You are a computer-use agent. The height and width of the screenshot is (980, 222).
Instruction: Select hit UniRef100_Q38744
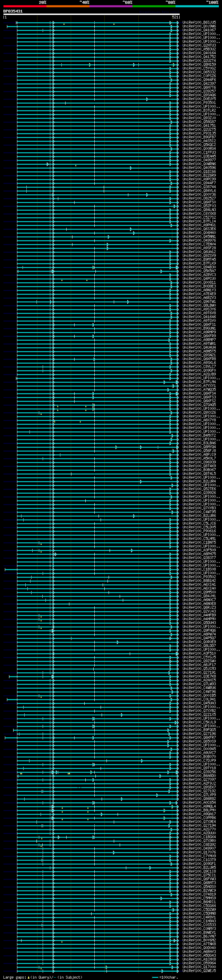tap(199, 187)
